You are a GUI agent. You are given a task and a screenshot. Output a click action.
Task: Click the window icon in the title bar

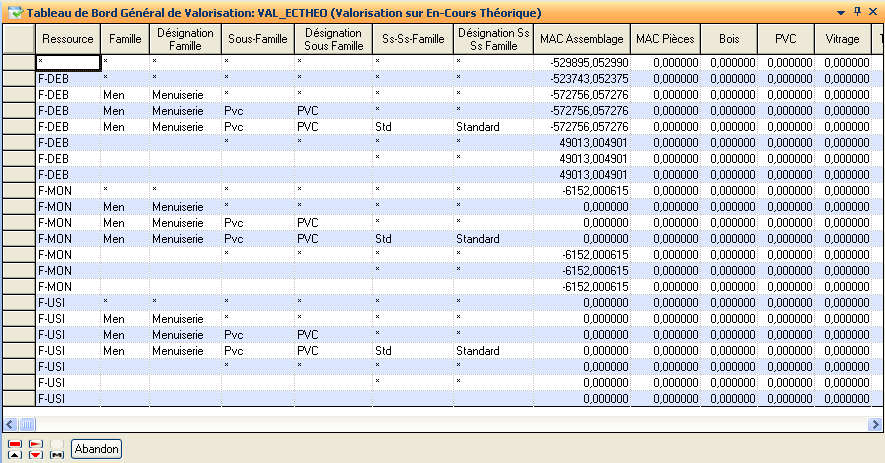[x=12, y=12]
